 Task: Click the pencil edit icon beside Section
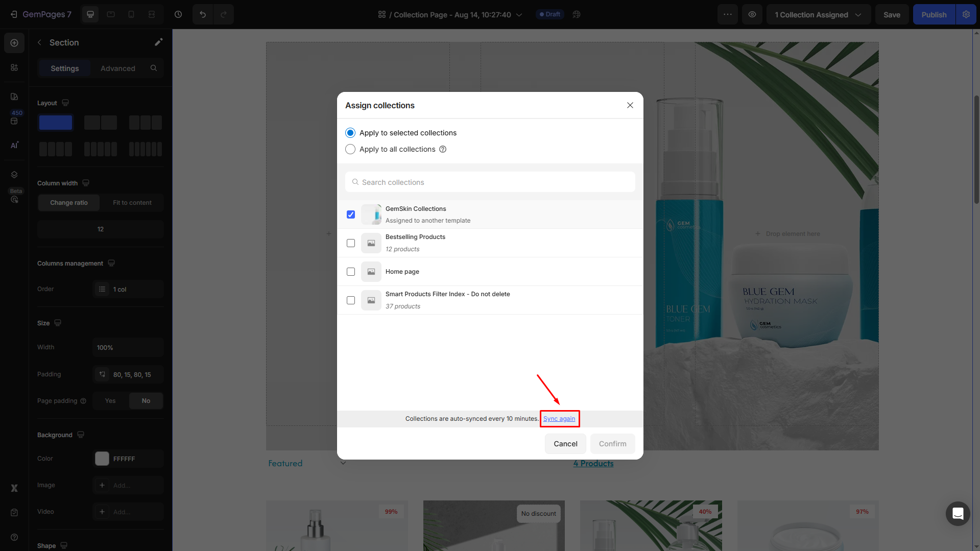(158, 42)
